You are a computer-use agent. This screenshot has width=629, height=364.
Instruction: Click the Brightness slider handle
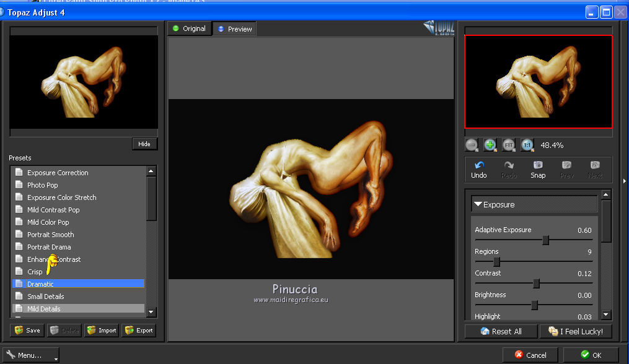[534, 305]
